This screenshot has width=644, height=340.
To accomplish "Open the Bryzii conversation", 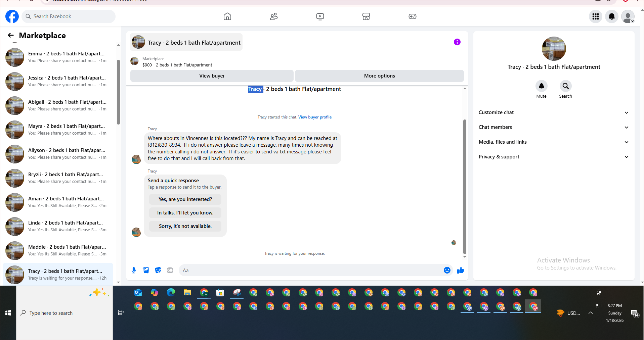I will (x=58, y=178).
